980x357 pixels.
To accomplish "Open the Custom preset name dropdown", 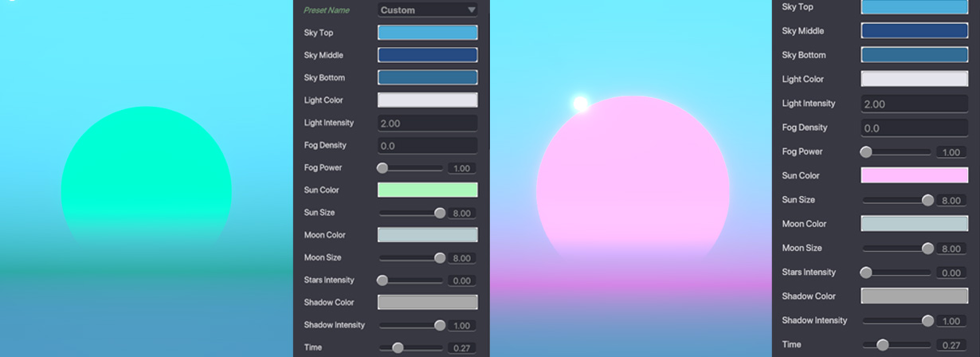I will tap(427, 10).
